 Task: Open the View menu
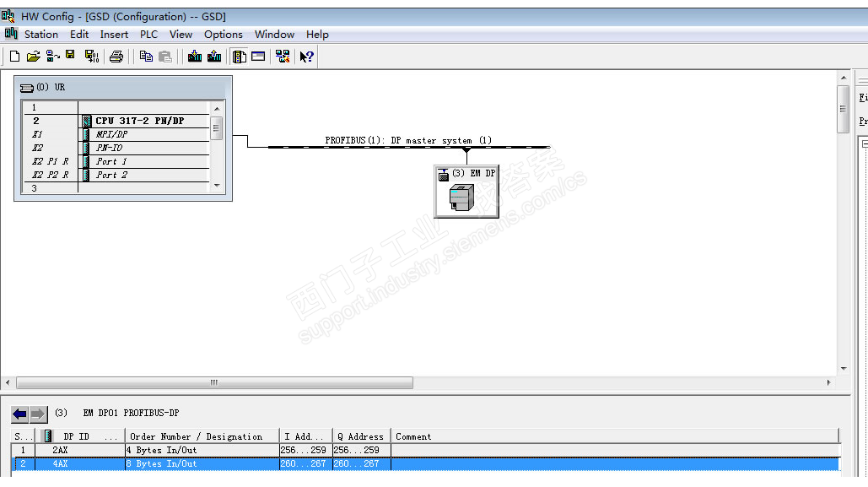click(x=181, y=35)
